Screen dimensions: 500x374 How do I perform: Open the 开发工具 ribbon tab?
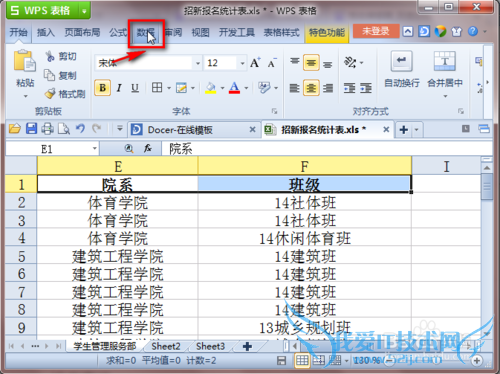237,32
